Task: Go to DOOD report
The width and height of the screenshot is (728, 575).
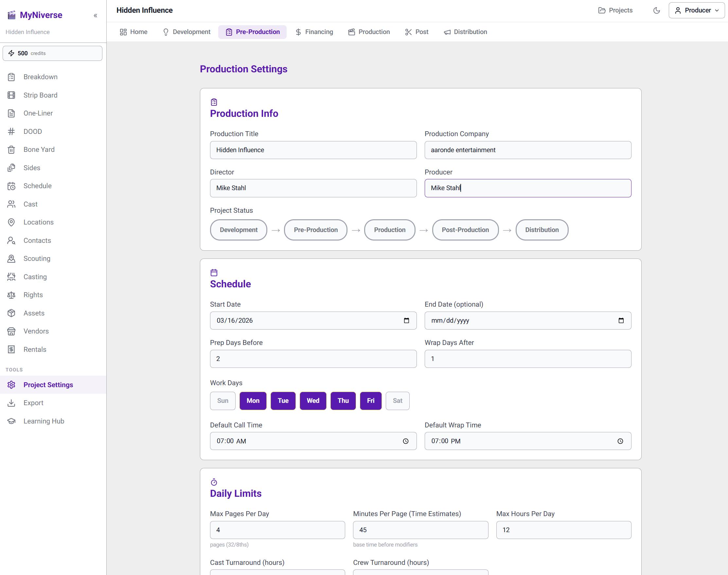Action: pos(33,131)
